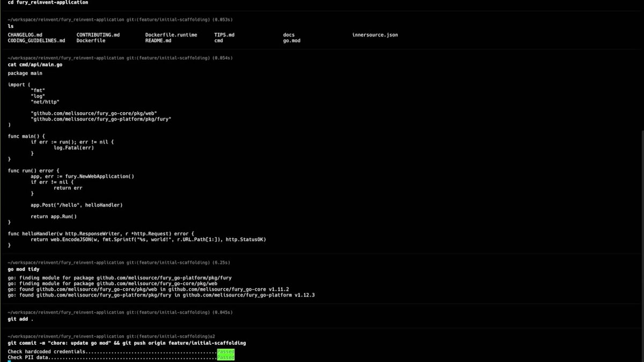The height and width of the screenshot is (362, 644).
Task: Click the "net/http" import string
Action: [x=45, y=102]
